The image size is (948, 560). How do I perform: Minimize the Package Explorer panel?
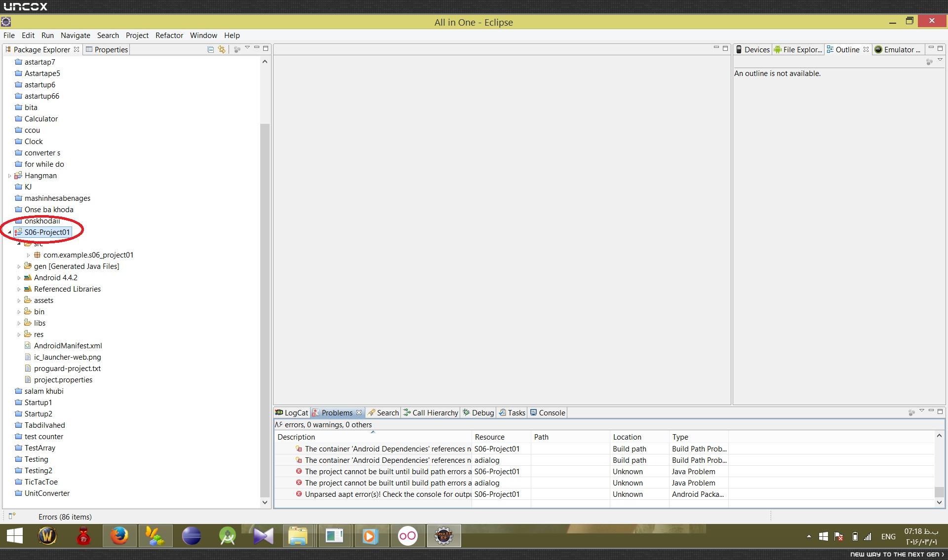pos(257,48)
